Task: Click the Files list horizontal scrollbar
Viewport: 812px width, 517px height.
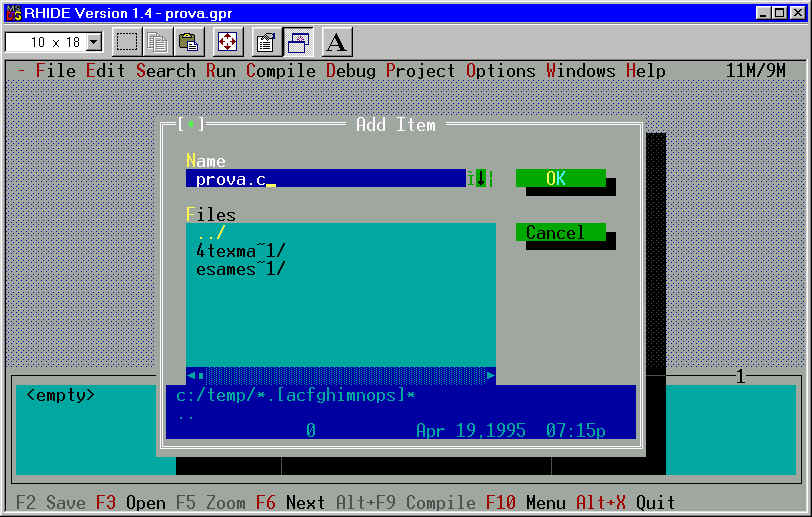Action: (x=340, y=376)
